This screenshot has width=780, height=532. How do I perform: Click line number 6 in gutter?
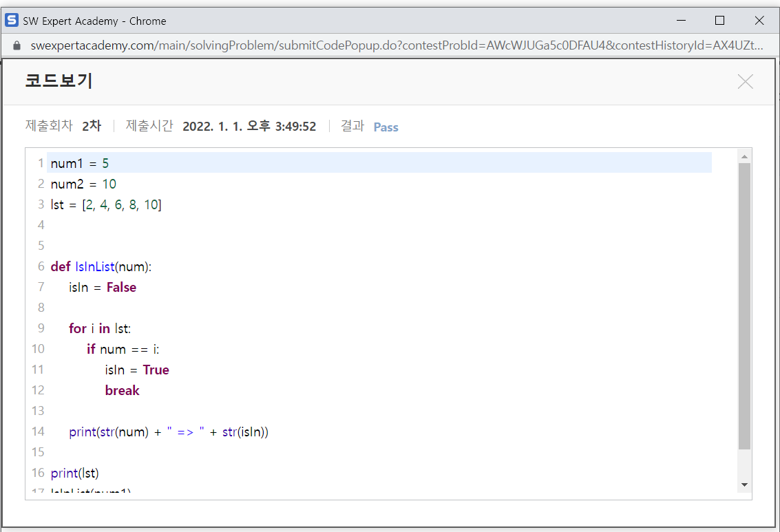point(41,266)
